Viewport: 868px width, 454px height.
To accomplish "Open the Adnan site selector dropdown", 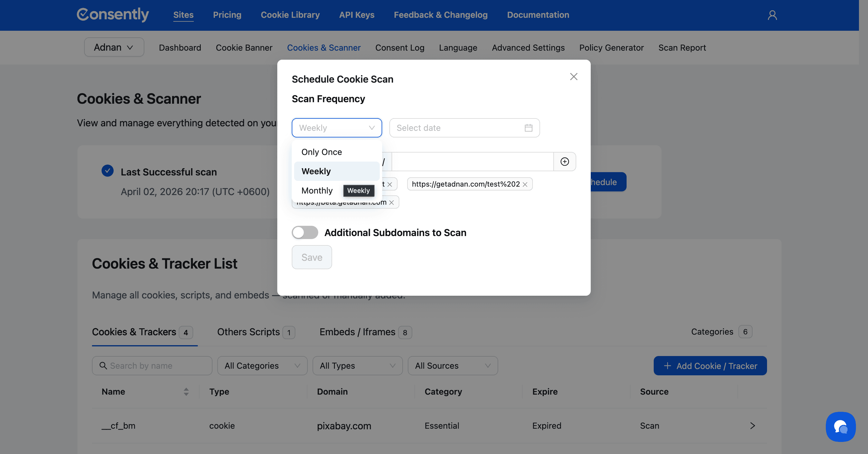I will point(114,48).
